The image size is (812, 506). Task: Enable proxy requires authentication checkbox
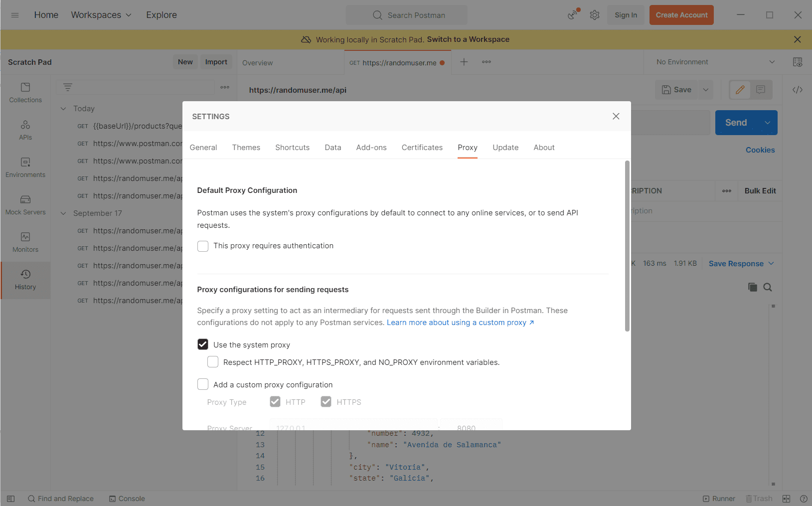(203, 246)
